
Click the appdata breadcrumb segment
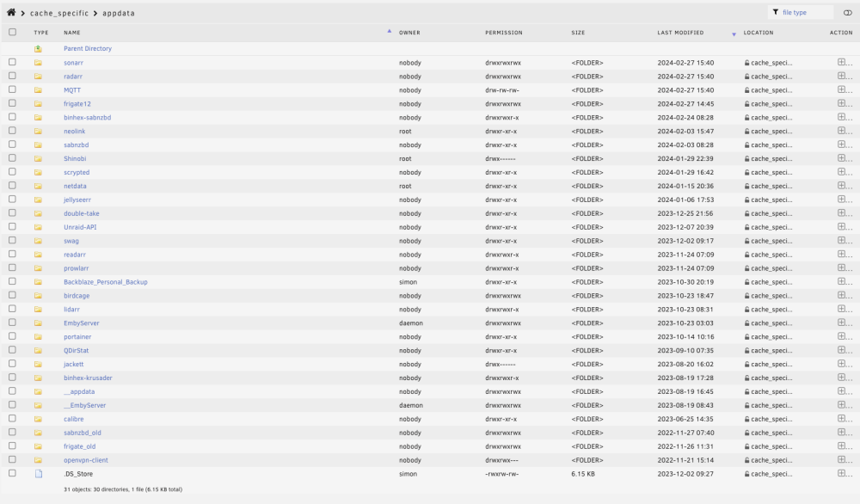point(119,13)
